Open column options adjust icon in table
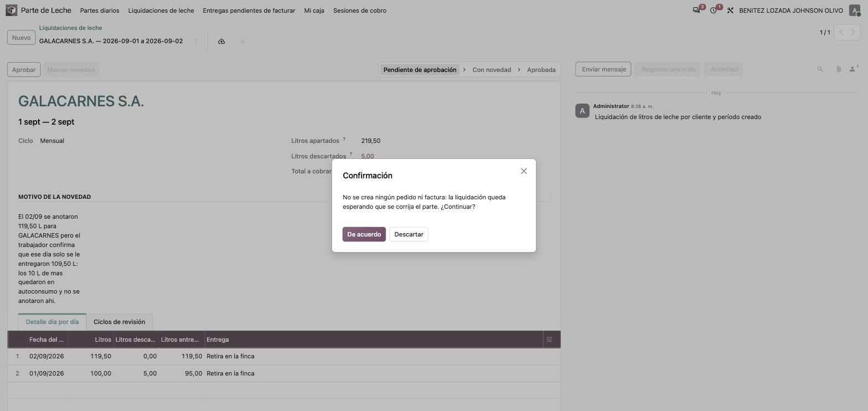Screen dimensions: 868x411 click(550, 340)
